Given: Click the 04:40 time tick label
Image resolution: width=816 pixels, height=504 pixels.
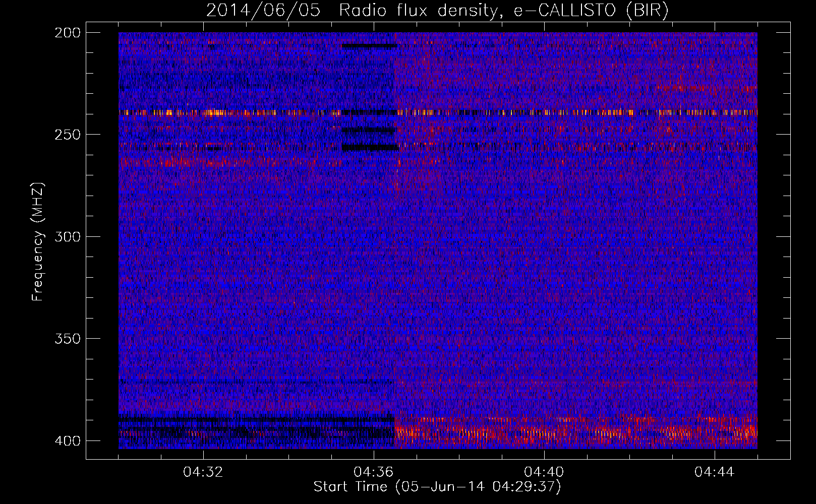Looking at the screenshot, I should tap(544, 472).
